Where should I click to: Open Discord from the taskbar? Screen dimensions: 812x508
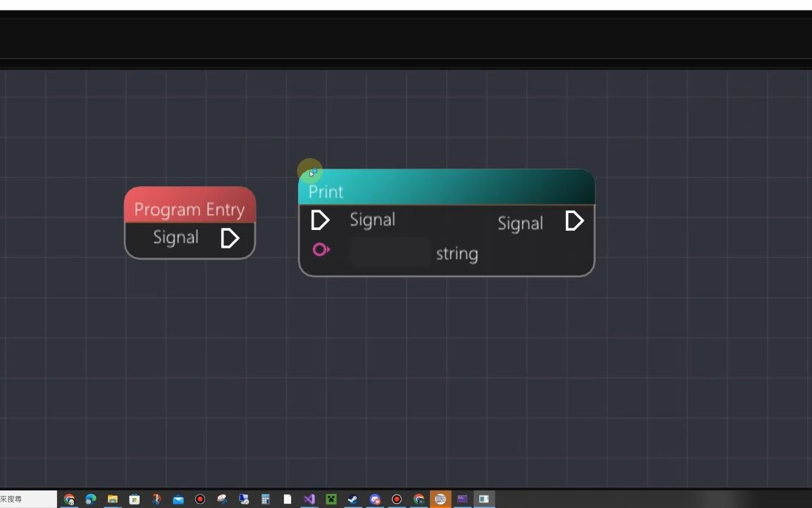click(x=375, y=500)
